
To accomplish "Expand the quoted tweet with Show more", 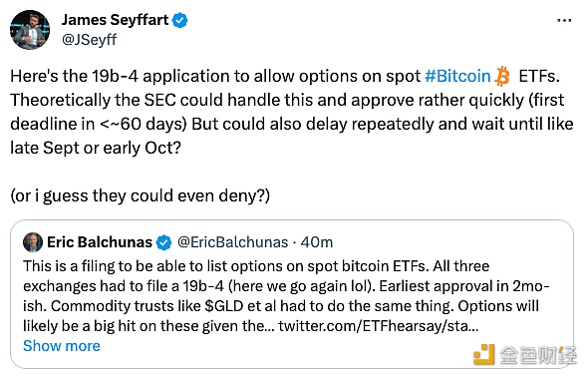I will [x=62, y=346].
